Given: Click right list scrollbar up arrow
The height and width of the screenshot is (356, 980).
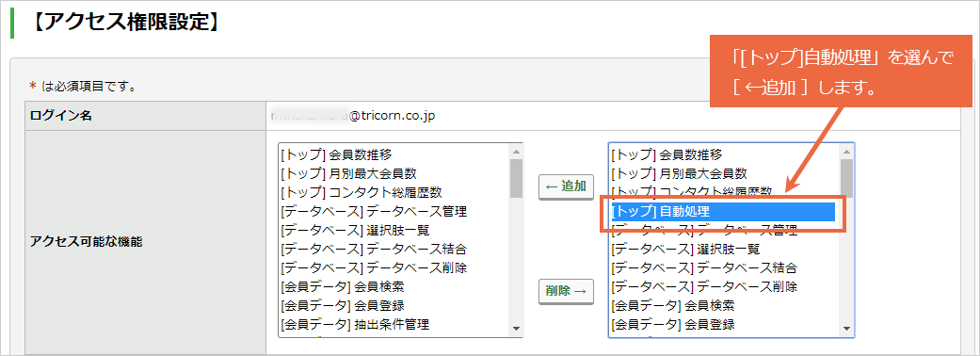Looking at the screenshot, I should click(846, 151).
